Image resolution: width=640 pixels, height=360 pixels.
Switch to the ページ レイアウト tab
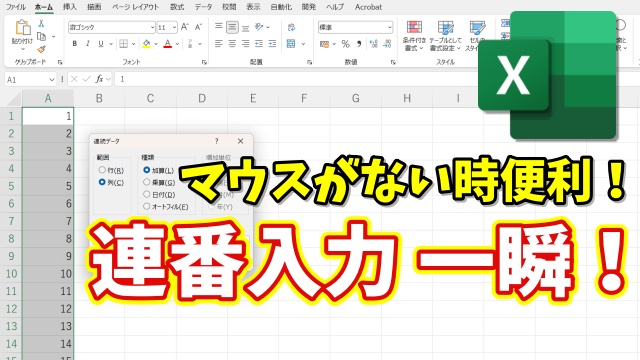coord(136,7)
